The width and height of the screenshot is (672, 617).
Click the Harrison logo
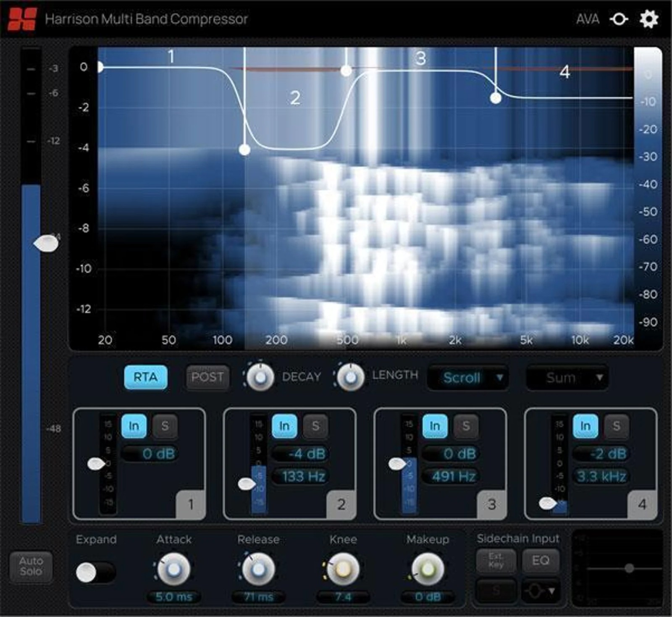23,19
